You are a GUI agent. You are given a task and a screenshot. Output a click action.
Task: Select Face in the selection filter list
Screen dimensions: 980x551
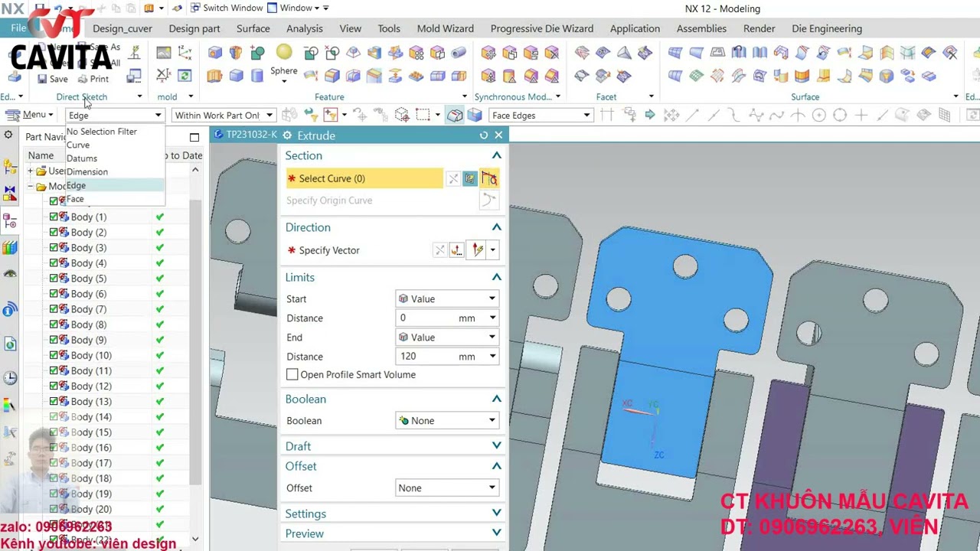75,199
